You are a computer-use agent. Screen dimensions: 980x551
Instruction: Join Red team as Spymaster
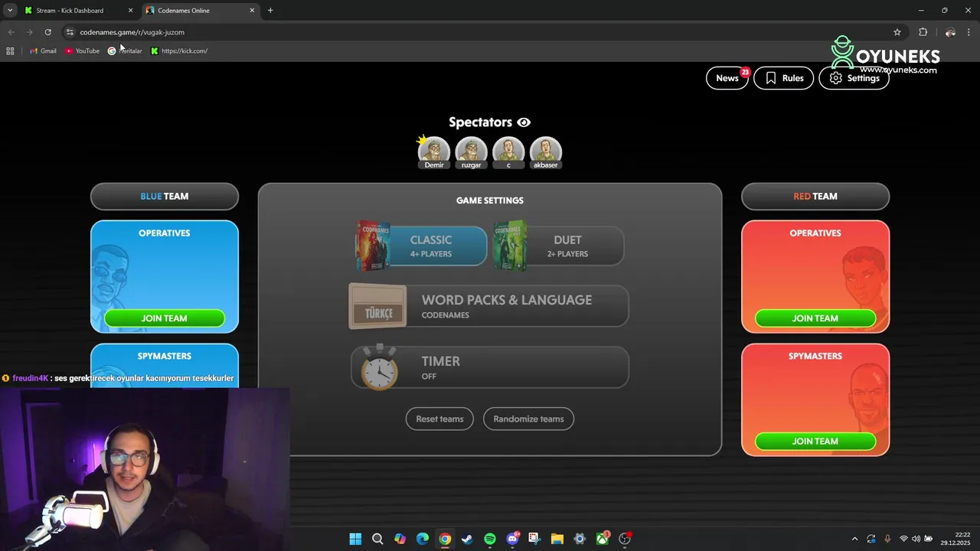pyautogui.click(x=815, y=442)
